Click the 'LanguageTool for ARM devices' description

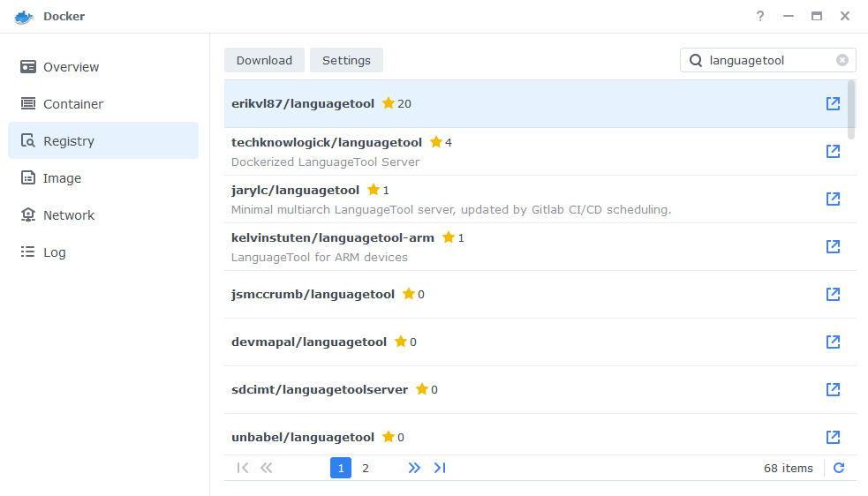(x=320, y=258)
